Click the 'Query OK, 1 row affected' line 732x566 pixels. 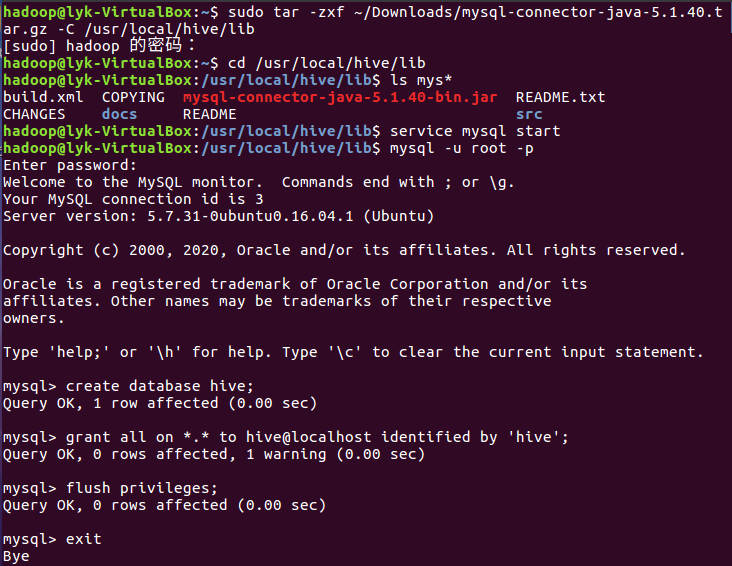tap(160, 403)
